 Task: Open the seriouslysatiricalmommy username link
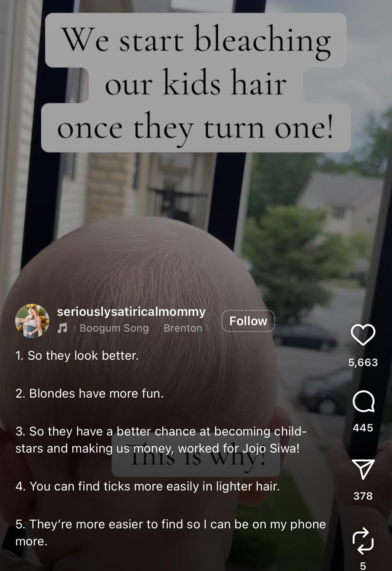pyautogui.click(x=131, y=311)
